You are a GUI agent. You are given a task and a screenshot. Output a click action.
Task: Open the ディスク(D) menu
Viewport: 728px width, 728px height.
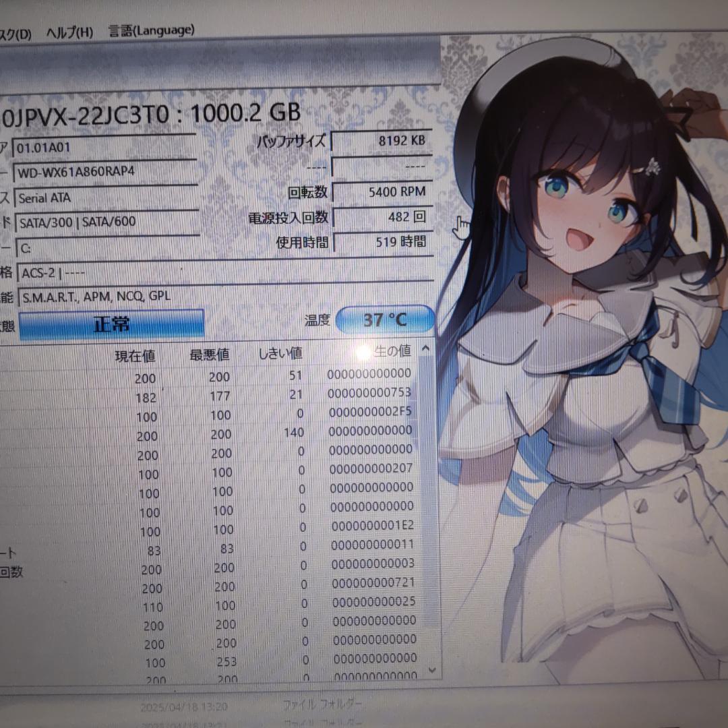point(13,31)
